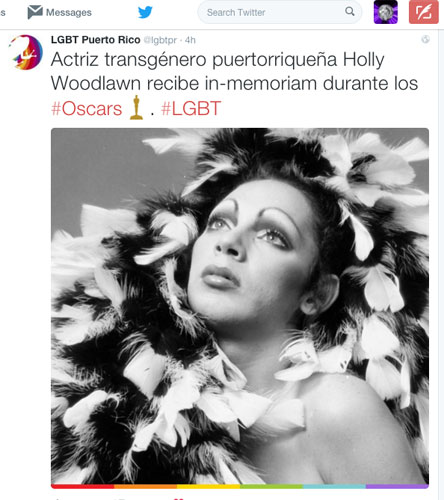444x500 pixels.
Task: Open the #Oscars hashtag
Action: pos(87,109)
